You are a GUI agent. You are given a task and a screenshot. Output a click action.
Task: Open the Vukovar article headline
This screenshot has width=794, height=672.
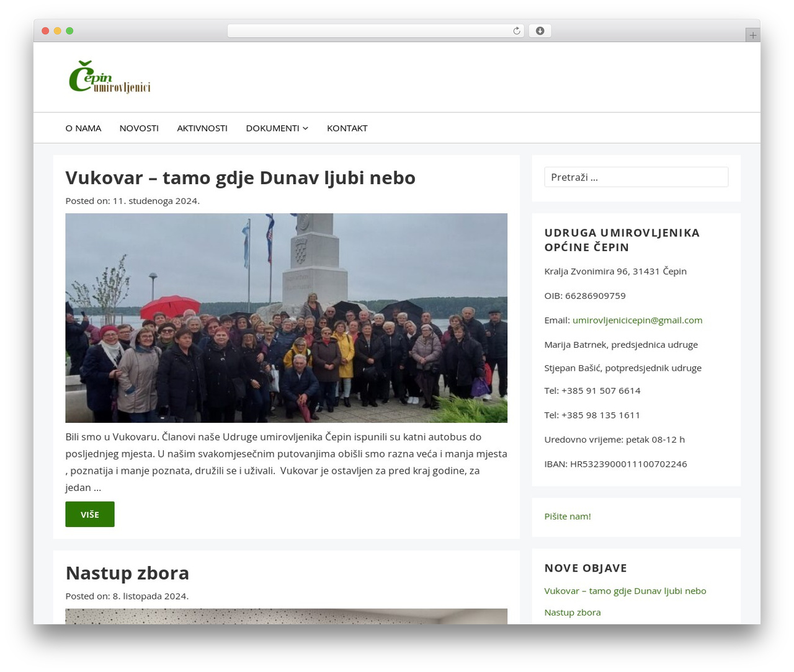pos(240,178)
